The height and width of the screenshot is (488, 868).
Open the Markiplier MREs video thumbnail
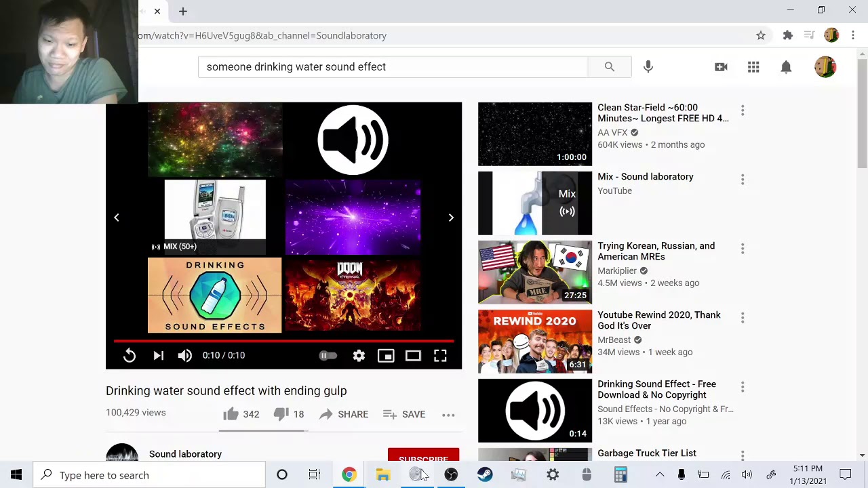click(535, 272)
